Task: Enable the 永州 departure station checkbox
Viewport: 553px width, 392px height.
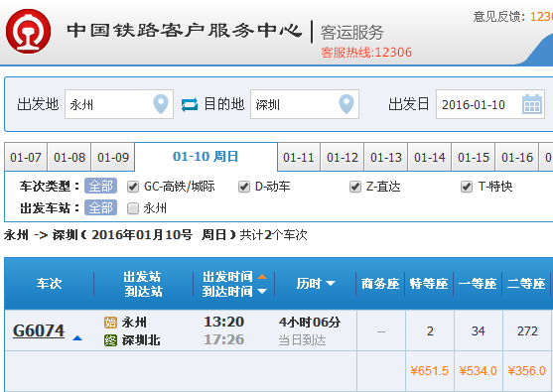Action: pos(133,208)
